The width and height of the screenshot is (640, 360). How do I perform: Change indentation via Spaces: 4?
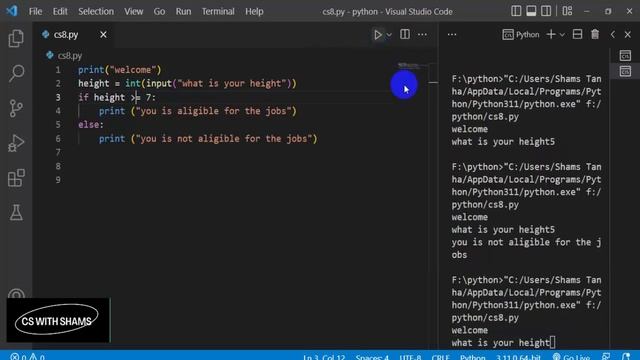[x=372, y=357]
